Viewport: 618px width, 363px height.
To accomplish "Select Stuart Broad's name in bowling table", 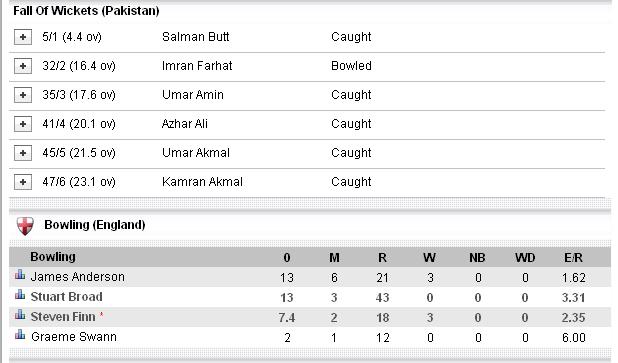I will [67, 297].
